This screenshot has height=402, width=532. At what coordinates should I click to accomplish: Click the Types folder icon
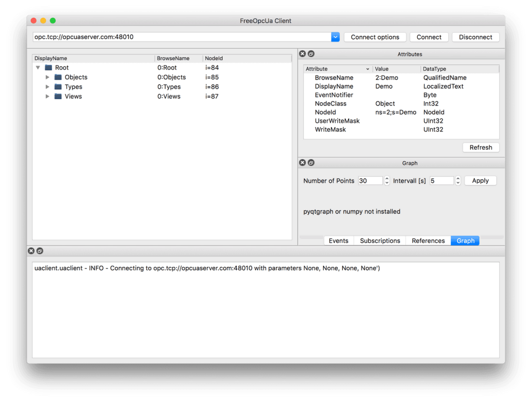(x=58, y=87)
